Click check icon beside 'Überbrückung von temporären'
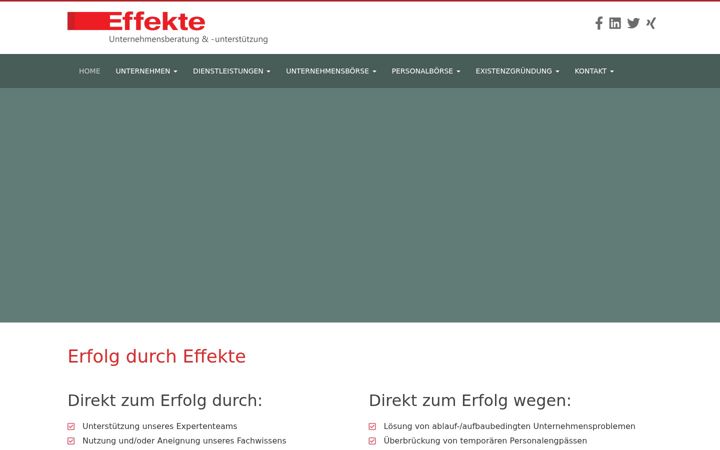Screen dimensions: 720x450 (x=372, y=441)
